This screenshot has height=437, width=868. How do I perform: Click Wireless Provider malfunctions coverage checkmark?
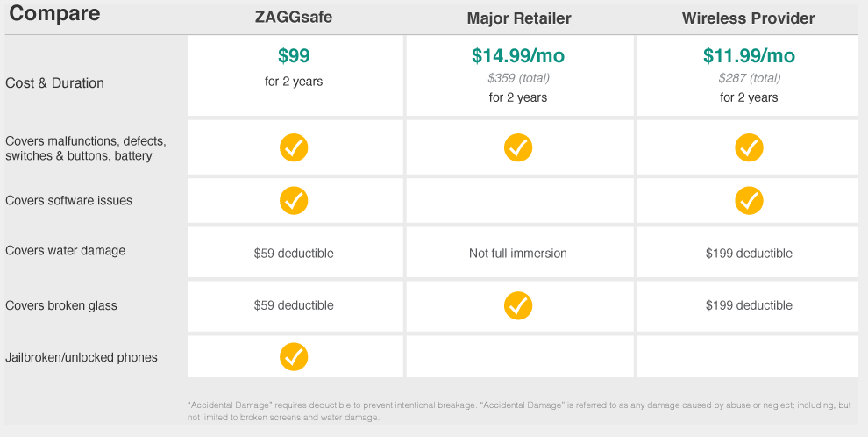pyautogui.click(x=749, y=148)
